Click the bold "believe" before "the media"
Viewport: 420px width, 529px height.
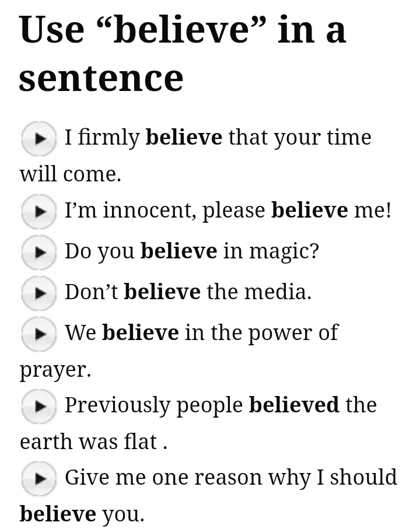162,292
